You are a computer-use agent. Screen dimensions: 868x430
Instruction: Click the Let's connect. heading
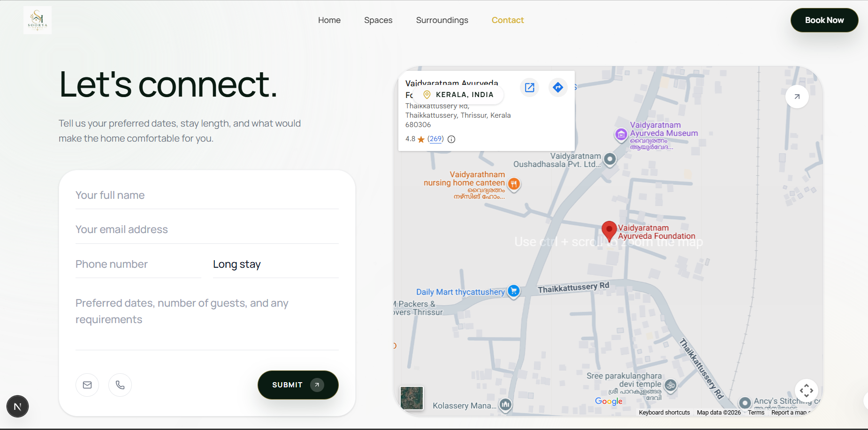(x=168, y=84)
